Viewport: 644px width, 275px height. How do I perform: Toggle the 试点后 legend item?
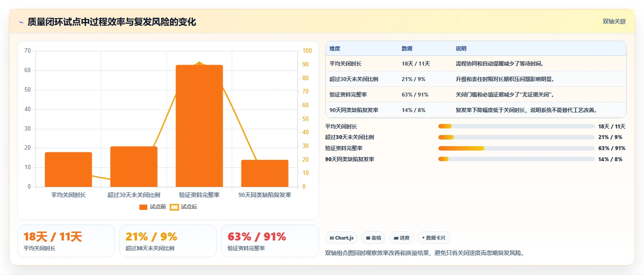[x=183, y=207]
